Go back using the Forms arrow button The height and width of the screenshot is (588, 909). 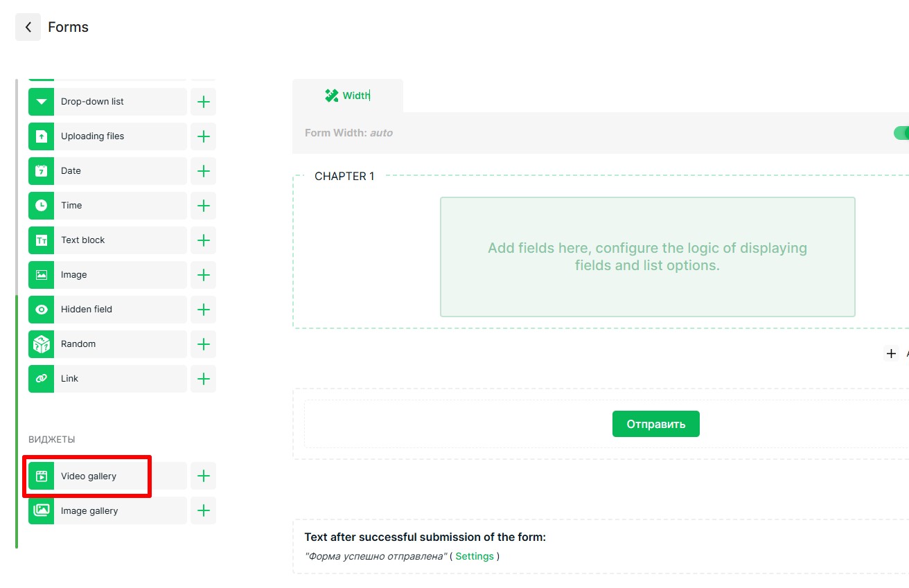point(28,27)
